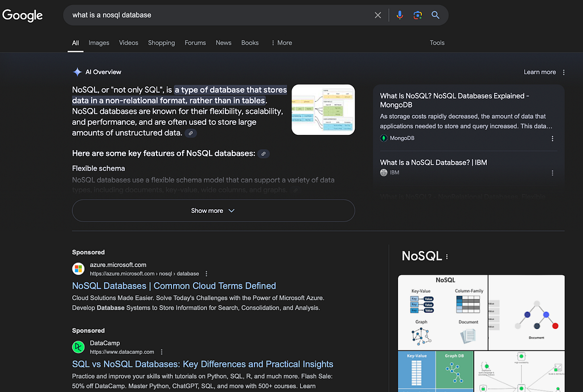Open the Document tree diagram image

click(527, 312)
